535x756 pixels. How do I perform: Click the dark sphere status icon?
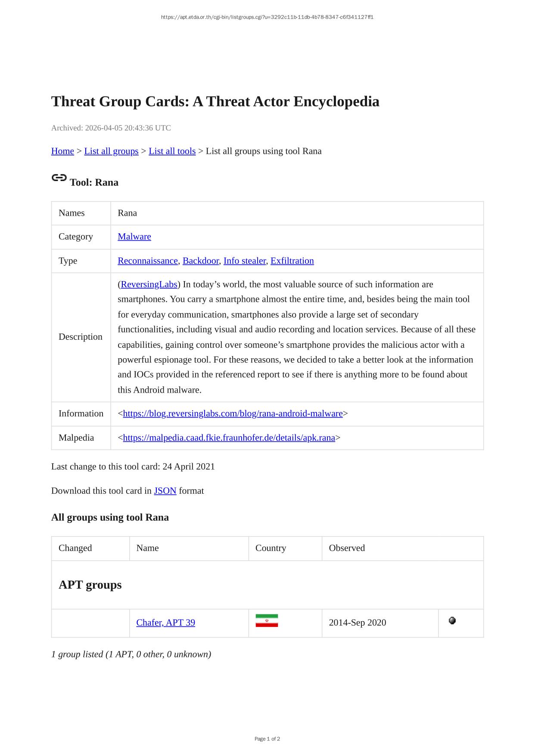tap(452, 620)
